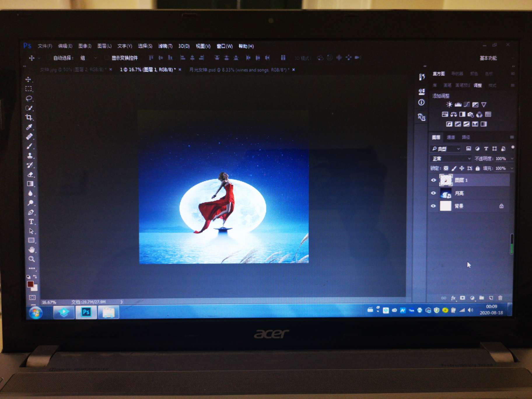
Task: Select the Zoom magnifier tool
Action: [x=32, y=259]
